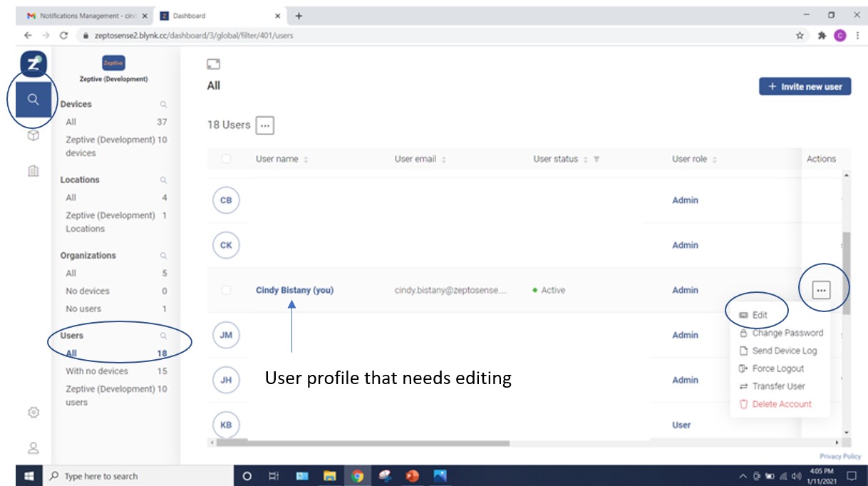This screenshot has width=868, height=486.
Task: Click the fullscreen expand icon above All
Action: pos(212,64)
